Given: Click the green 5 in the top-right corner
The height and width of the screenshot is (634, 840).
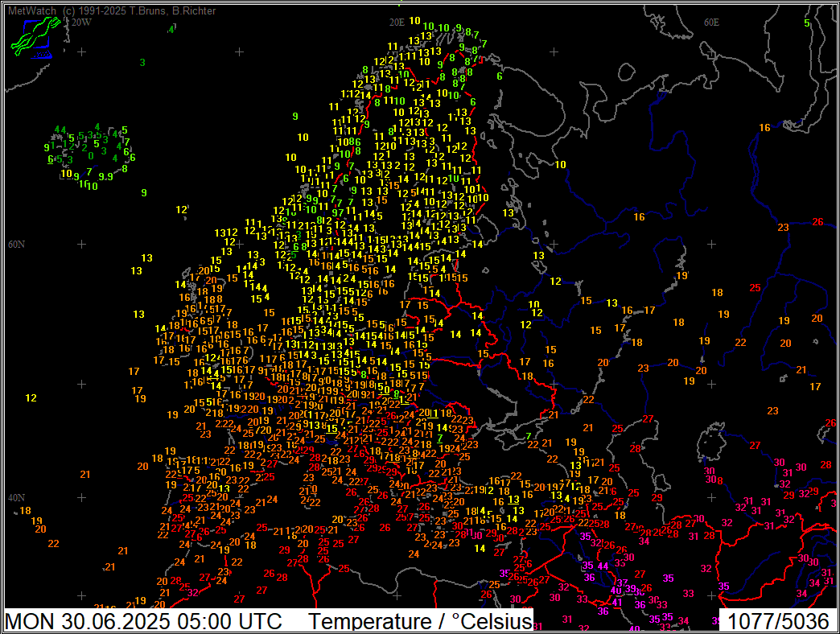Looking at the screenshot, I should (x=807, y=23).
